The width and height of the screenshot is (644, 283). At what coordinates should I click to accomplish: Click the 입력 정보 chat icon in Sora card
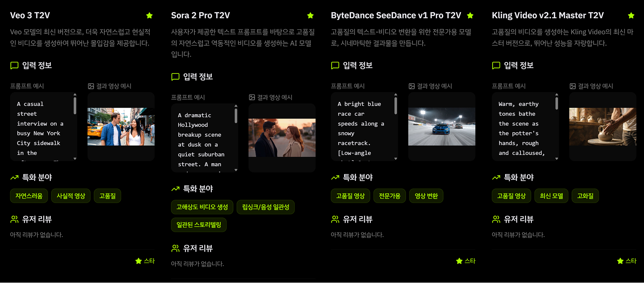[175, 77]
